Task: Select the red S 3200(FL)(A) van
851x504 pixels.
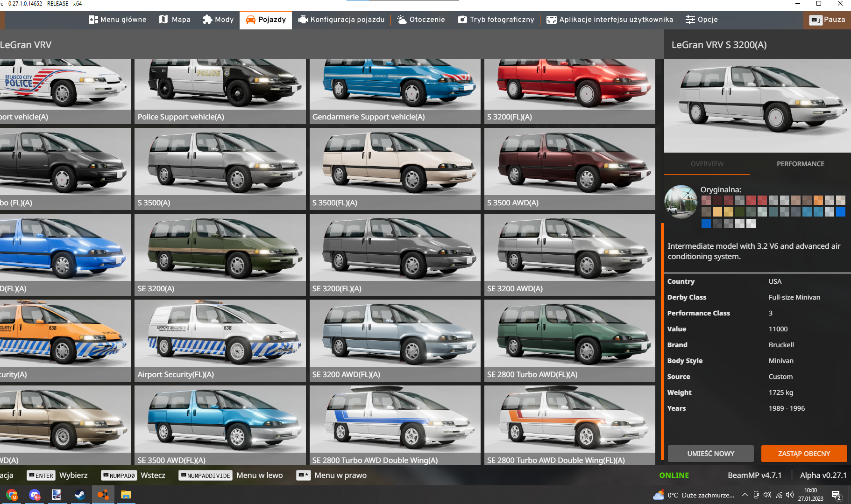Action: 570,91
